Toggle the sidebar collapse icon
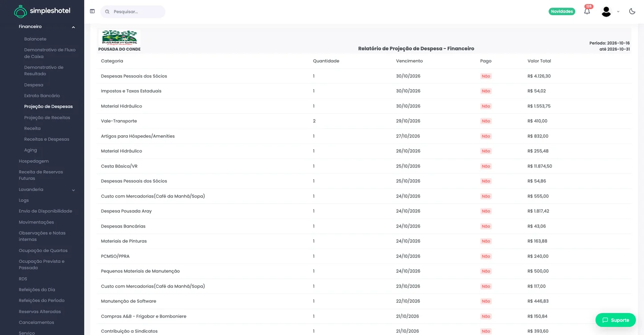Image resolution: width=644 pixels, height=335 pixels. click(x=92, y=11)
